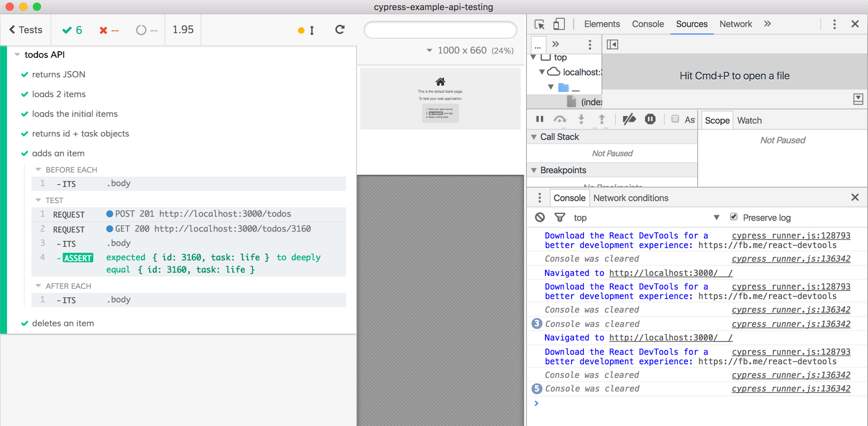This screenshot has height=426, width=868.
Task: Open the first Navigated to localhost:3000 link
Action: click(x=671, y=273)
